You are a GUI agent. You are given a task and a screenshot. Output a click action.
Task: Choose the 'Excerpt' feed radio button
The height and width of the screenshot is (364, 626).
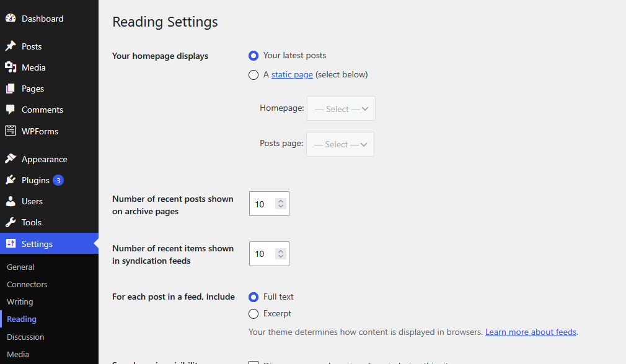pyautogui.click(x=253, y=314)
